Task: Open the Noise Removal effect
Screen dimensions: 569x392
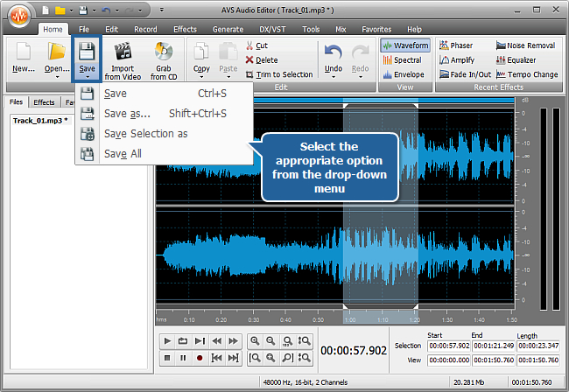Action: (x=525, y=45)
